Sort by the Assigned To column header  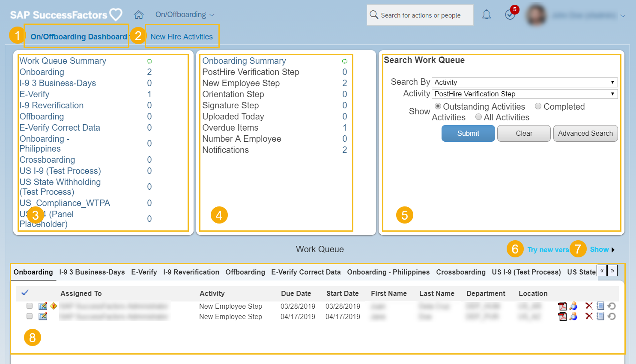81,293
